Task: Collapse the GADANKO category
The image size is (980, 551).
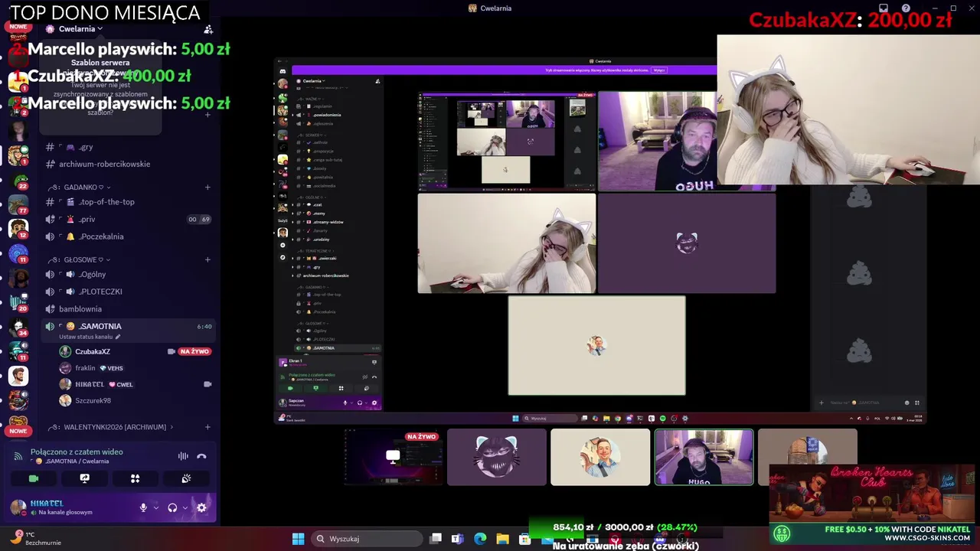Action: click(x=80, y=187)
